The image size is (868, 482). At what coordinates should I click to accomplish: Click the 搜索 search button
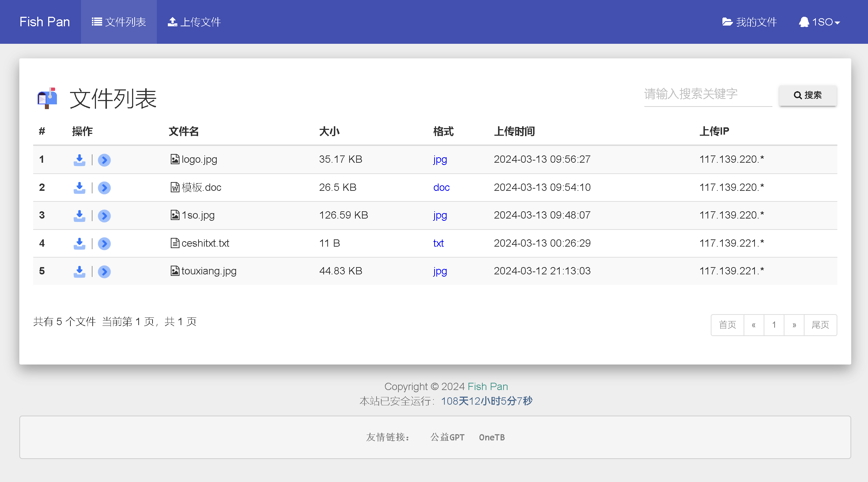pos(808,94)
